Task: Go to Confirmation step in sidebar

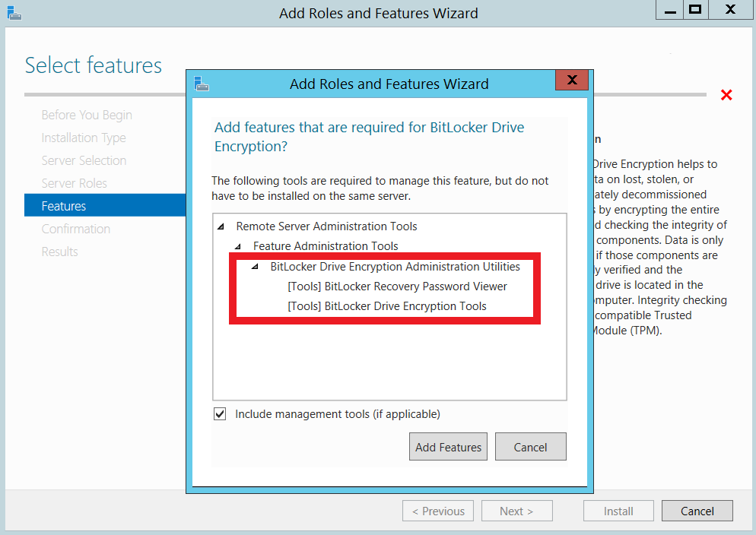Action: pyautogui.click(x=76, y=229)
